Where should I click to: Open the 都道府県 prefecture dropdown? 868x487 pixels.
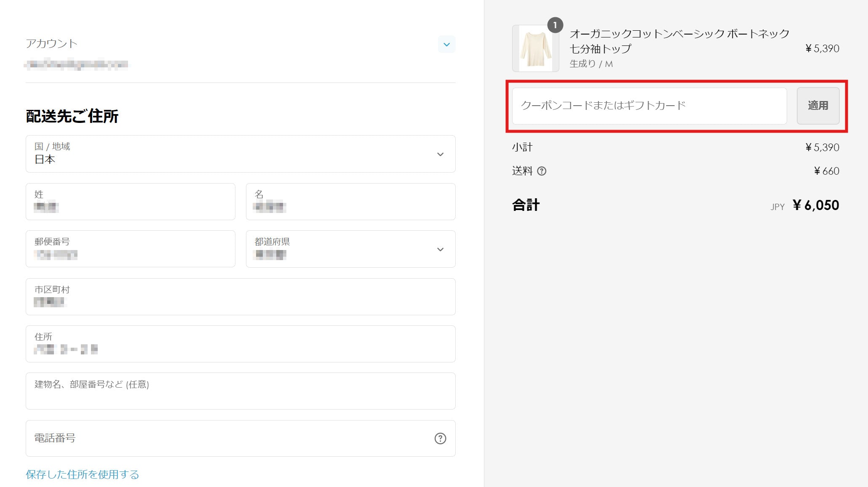(350, 249)
